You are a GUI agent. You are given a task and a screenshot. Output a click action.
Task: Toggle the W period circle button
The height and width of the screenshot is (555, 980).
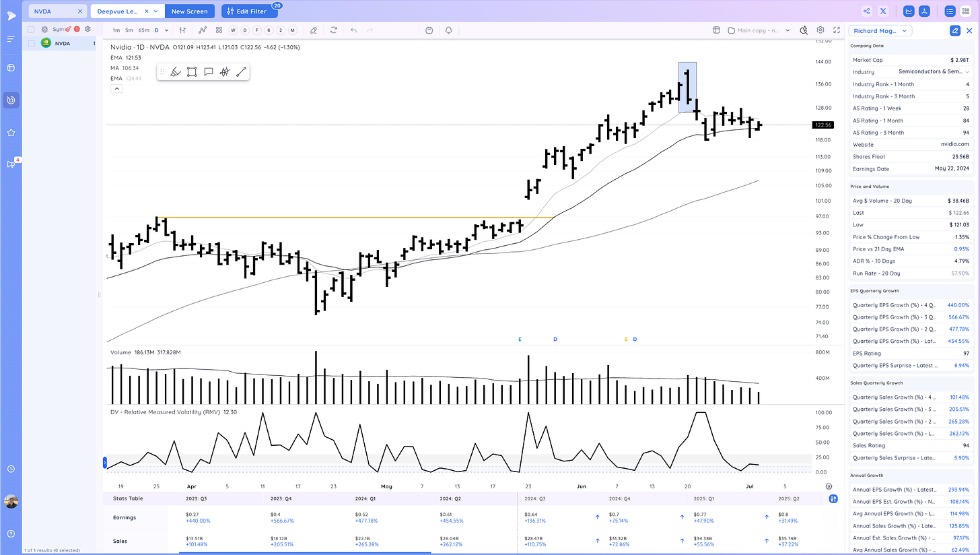[x=233, y=30]
